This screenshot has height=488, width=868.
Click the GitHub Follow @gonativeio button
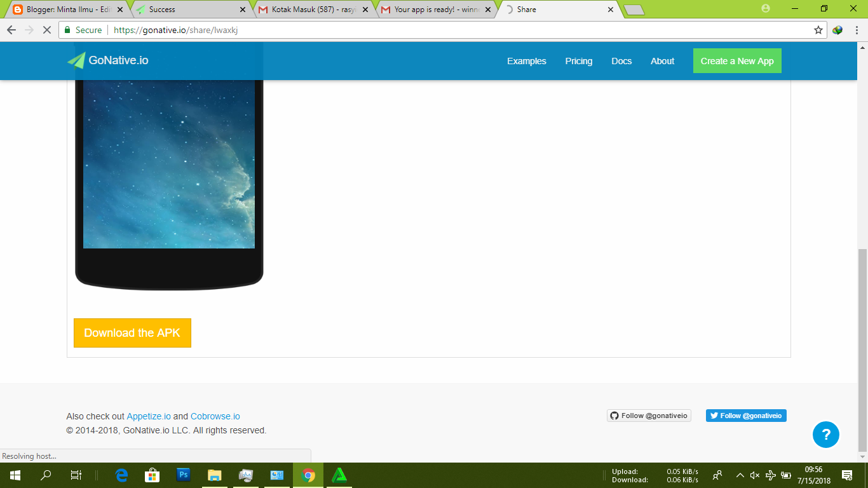[x=649, y=416]
